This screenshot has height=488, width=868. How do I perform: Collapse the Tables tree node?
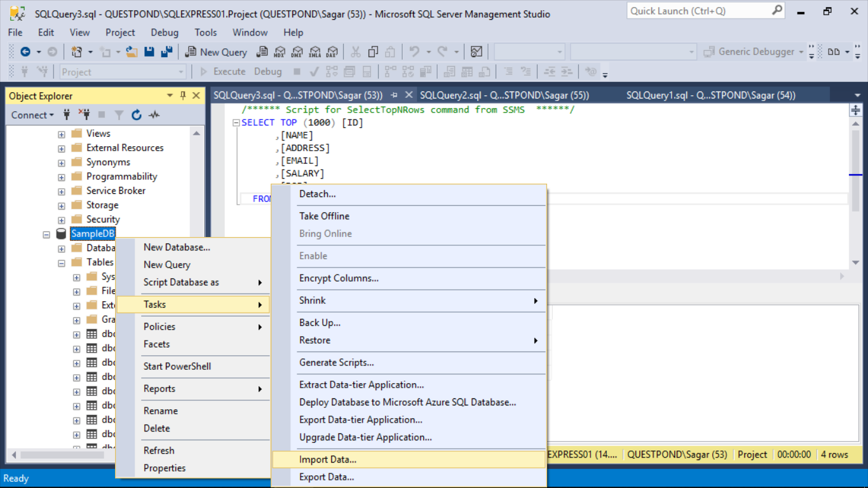[x=61, y=262]
